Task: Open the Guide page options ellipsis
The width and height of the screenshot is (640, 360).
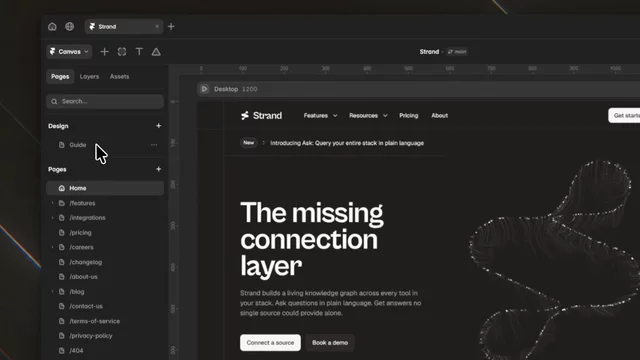Action: 154,145
